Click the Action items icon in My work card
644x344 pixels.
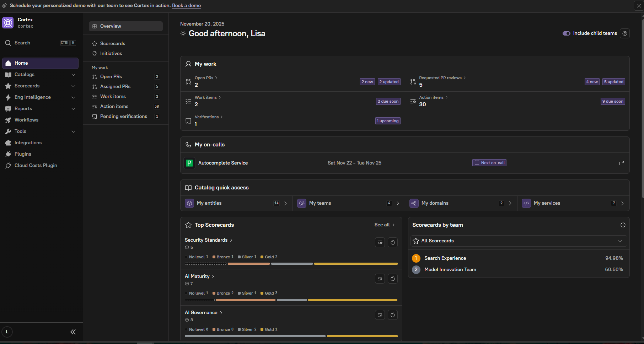pyautogui.click(x=413, y=101)
